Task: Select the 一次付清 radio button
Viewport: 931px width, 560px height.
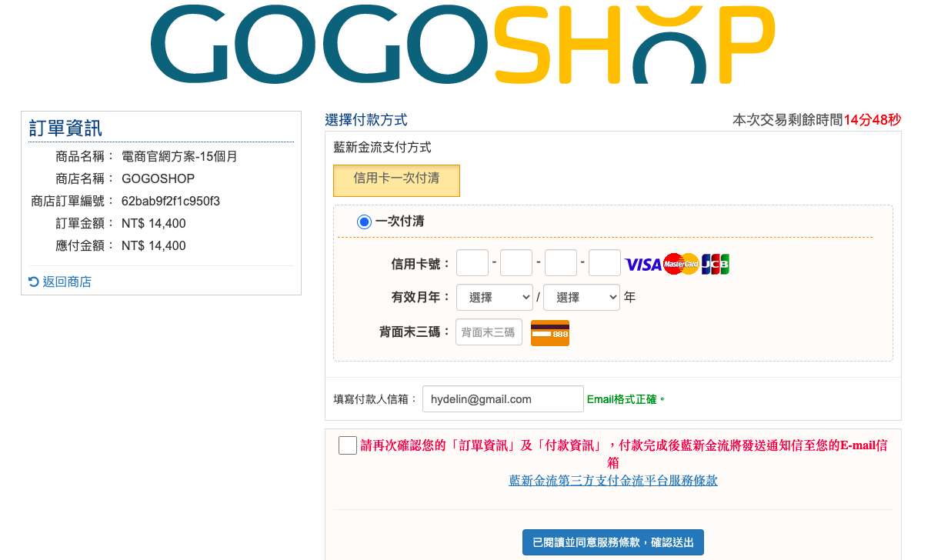Action: [365, 222]
